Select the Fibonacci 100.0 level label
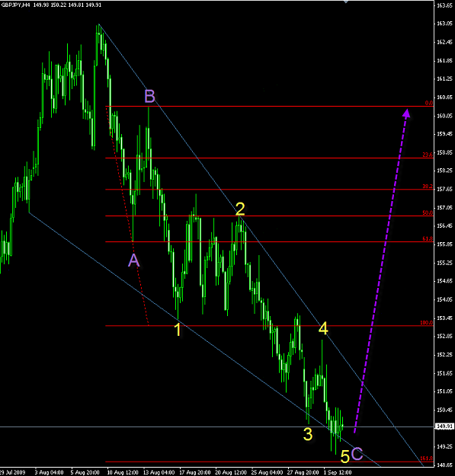This screenshot has width=455, height=476. click(427, 322)
